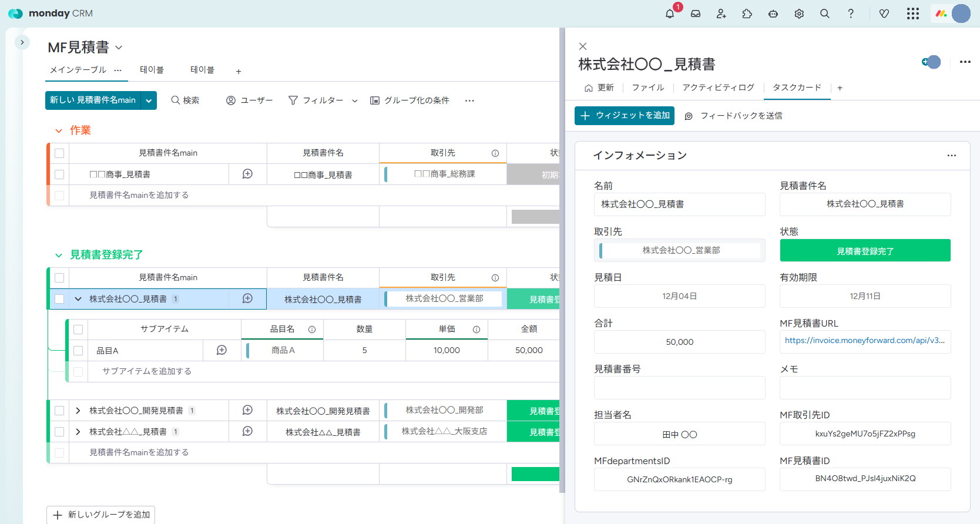Open the MF見積書URL invoice link
Viewport: 980px width, 524px height.
(864, 341)
